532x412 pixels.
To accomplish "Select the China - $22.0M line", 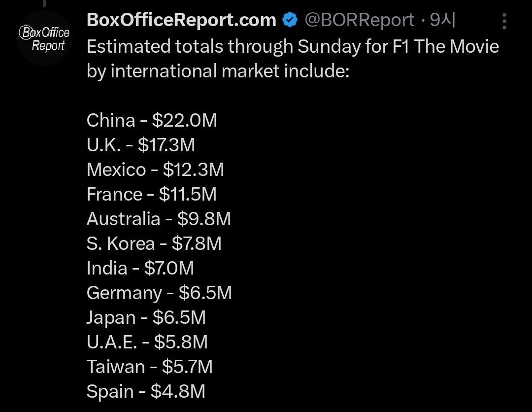I will click(x=152, y=121).
